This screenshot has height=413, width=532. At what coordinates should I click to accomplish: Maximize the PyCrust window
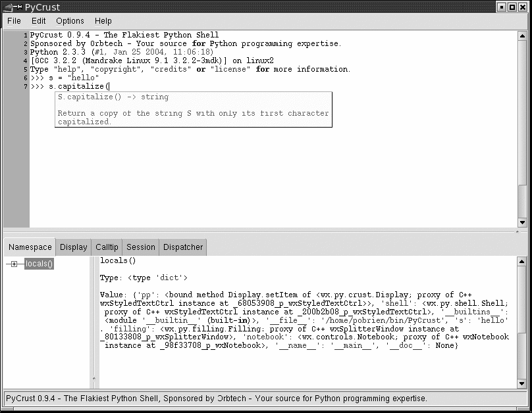pos(512,7)
